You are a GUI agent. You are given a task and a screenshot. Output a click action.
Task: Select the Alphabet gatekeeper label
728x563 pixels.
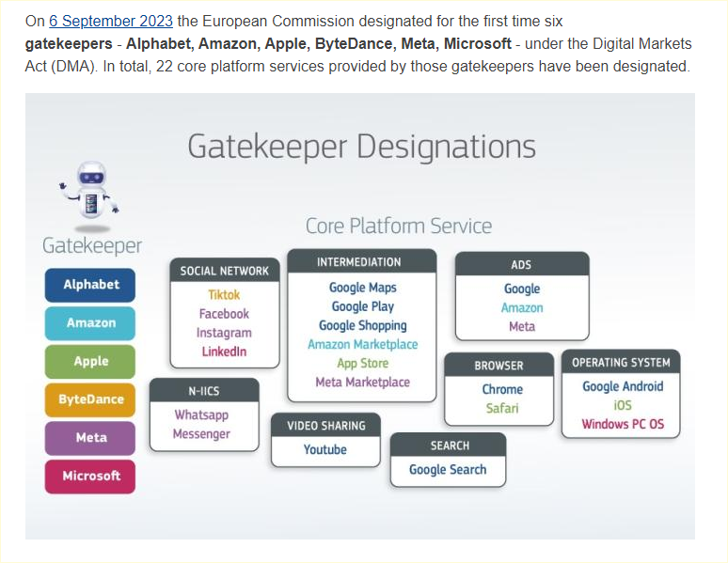click(x=90, y=285)
